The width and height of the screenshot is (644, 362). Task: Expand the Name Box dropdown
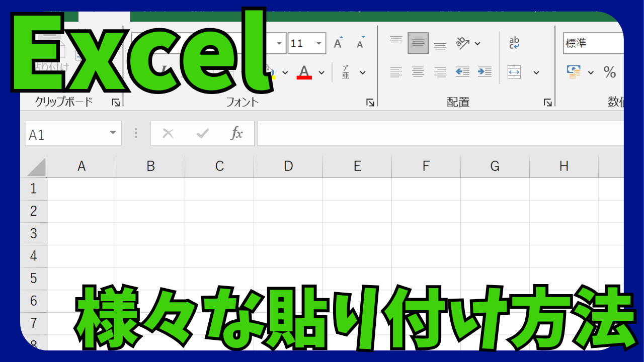113,133
